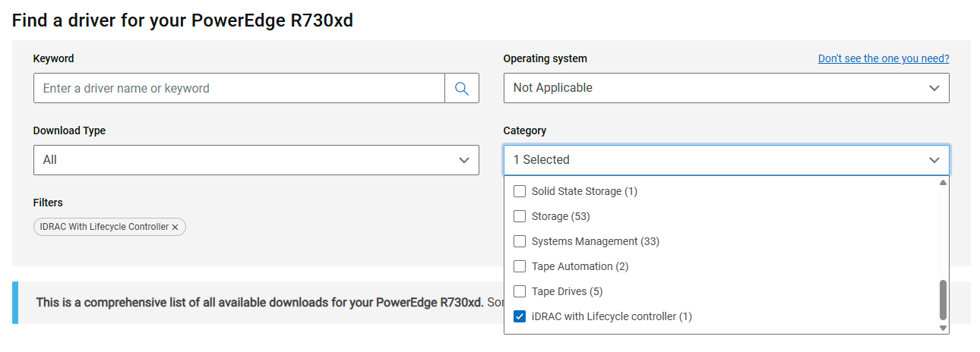Uncheck iDRAC with Lifecycle controller (1) checkbox
Image resolution: width=980 pixels, height=352 pixels.
point(520,316)
